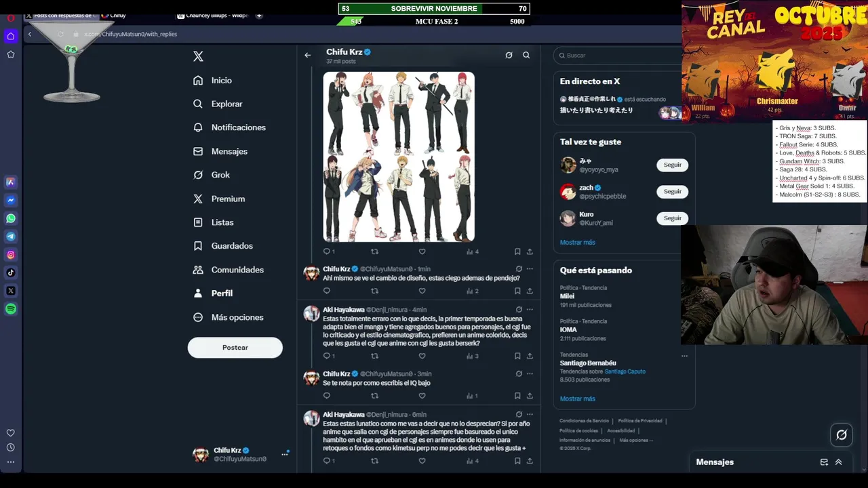
Task: Open the X shortcut in the Opera sidebar
Action: click(11, 291)
